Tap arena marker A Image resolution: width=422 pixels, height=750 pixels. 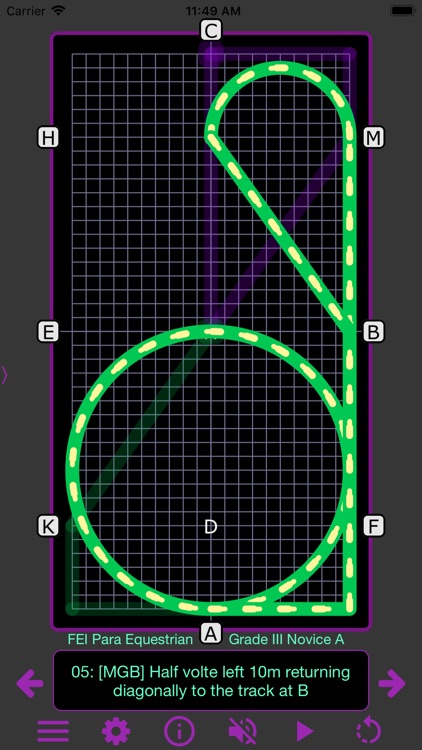click(x=211, y=634)
